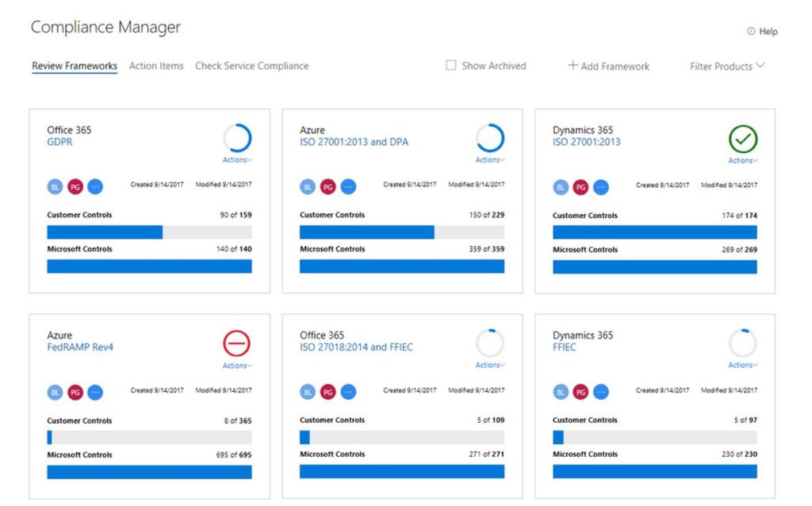812x506 pixels.
Task: Open the ISO 27001:2013 and DPA link
Action: click(354, 142)
